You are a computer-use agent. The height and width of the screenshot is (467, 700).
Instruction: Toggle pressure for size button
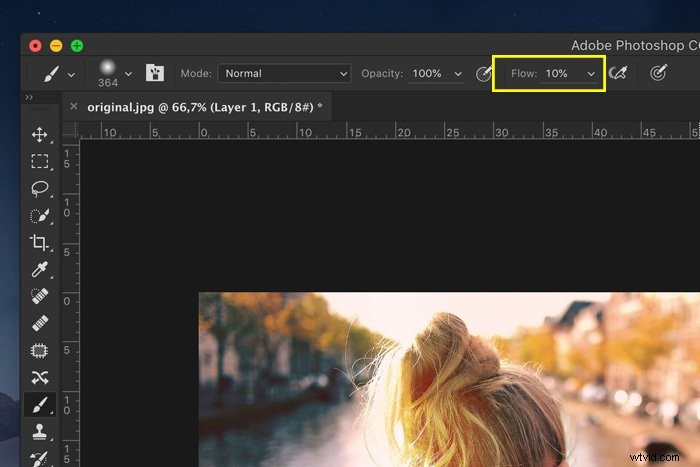(x=658, y=72)
